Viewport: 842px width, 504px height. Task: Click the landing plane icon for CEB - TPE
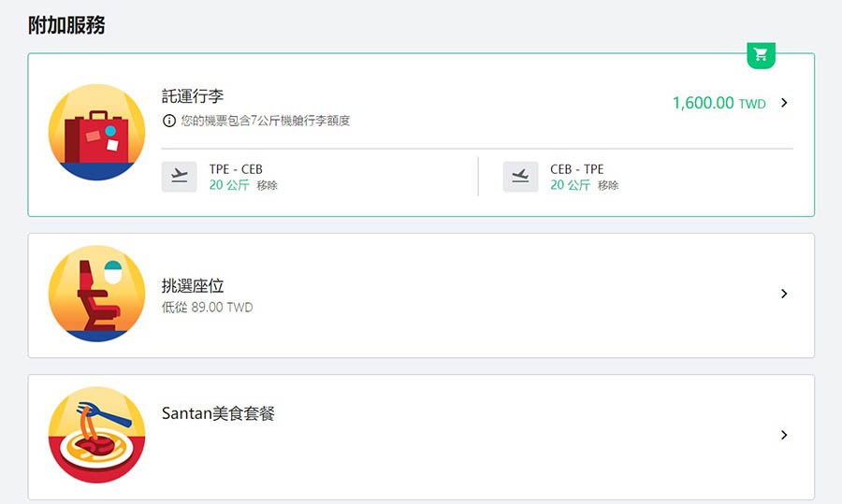click(x=520, y=176)
